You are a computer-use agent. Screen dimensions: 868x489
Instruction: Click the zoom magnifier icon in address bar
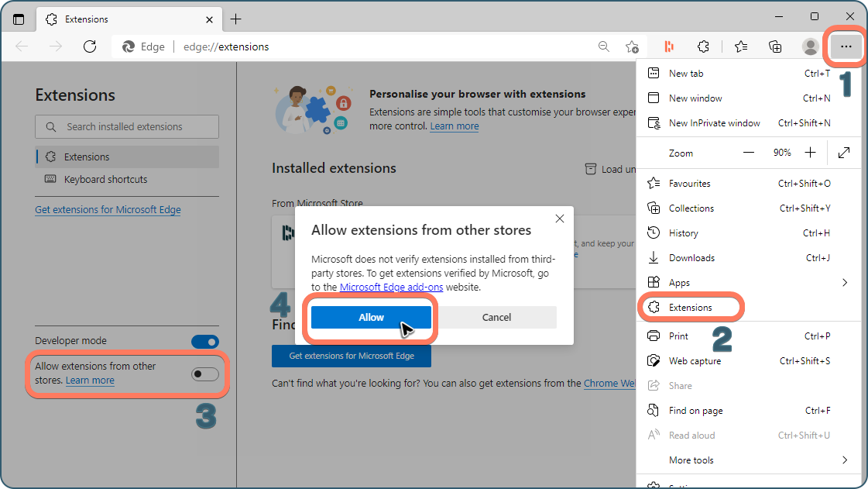click(603, 46)
